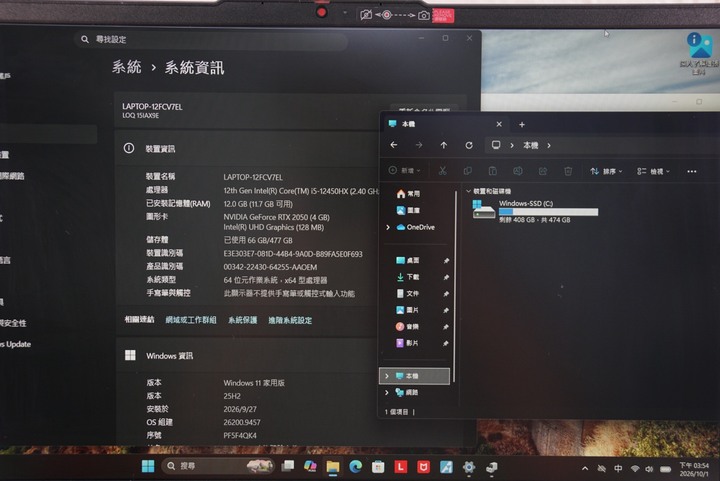Expand the OneDrive tree node
Screen dimensions: 720x481
(x=388, y=227)
